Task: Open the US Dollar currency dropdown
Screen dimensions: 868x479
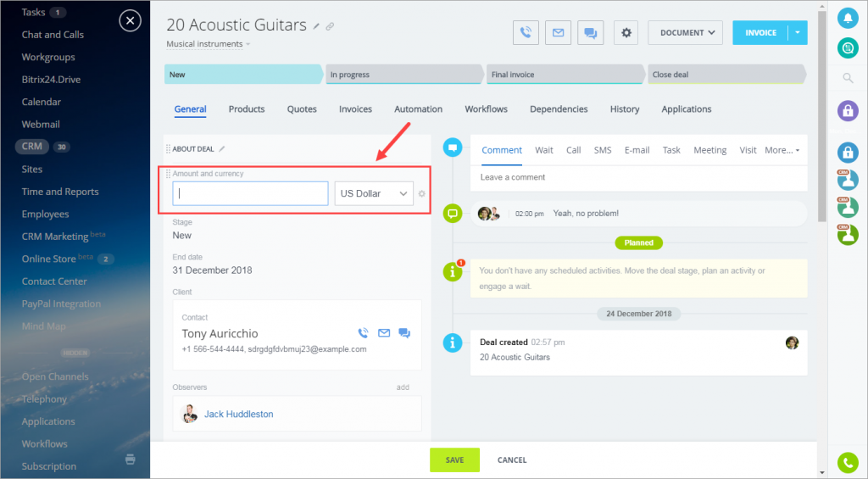Action: (374, 194)
